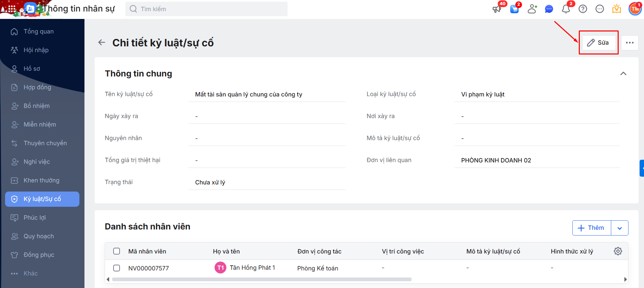Open employee table column settings gear
The image size is (644, 288).
point(618,251)
